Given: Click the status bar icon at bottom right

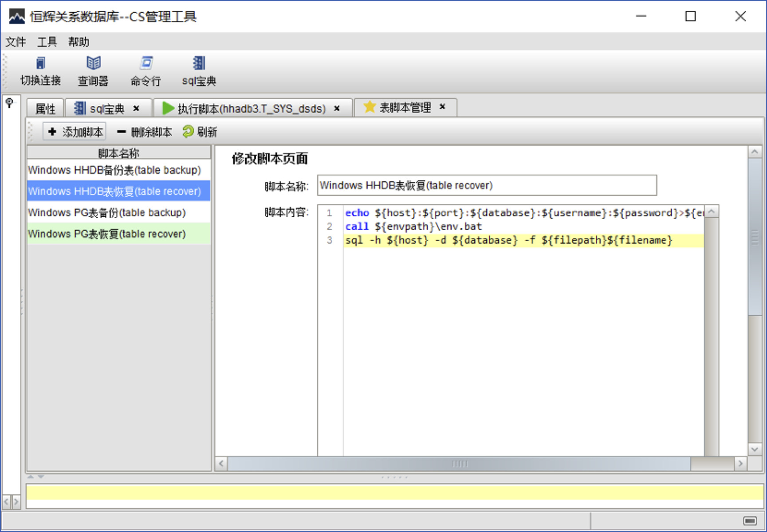Looking at the screenshot, I should click(750, 520).
